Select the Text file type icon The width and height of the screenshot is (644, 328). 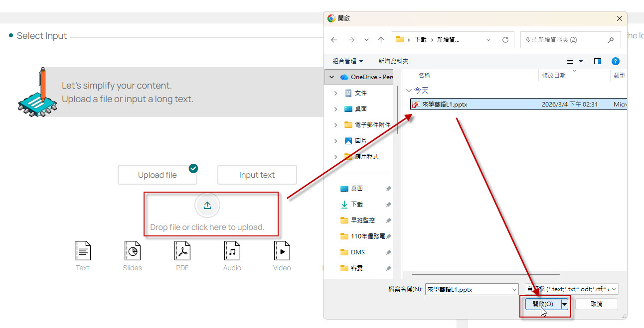point(83,251)
